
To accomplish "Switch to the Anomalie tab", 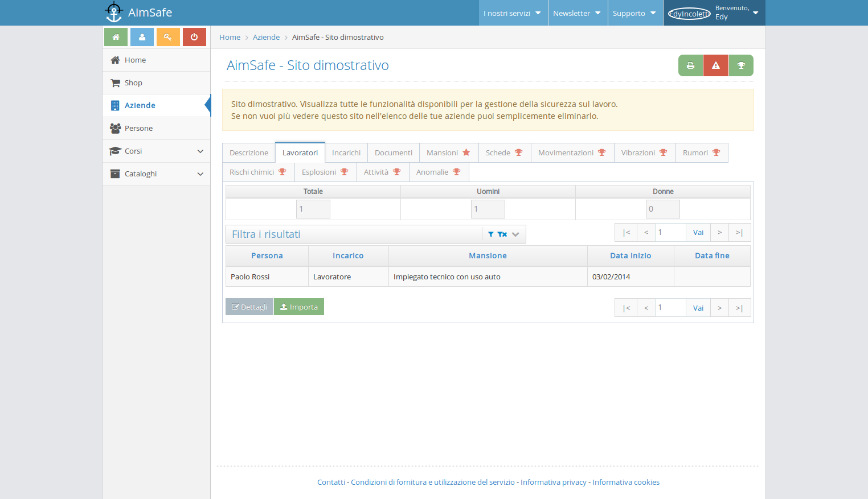I will click(439, 172).
